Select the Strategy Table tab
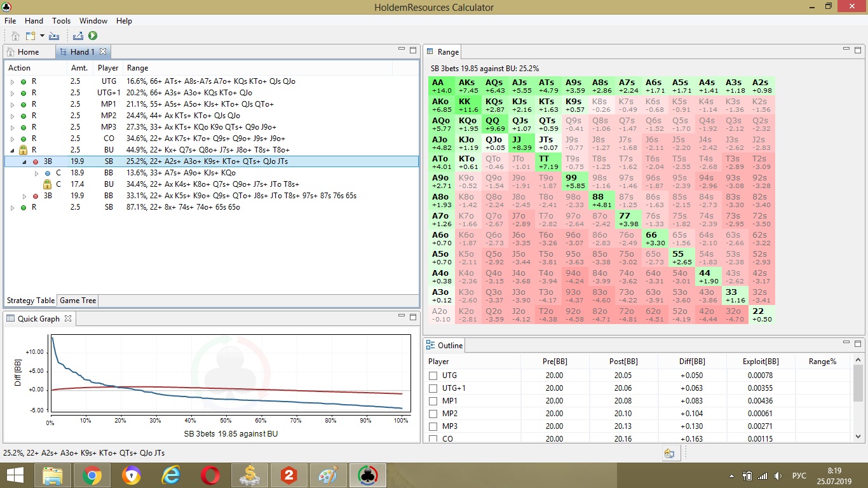Image resolution: width=868 pixels, height=488 pixels. [31, 301]
